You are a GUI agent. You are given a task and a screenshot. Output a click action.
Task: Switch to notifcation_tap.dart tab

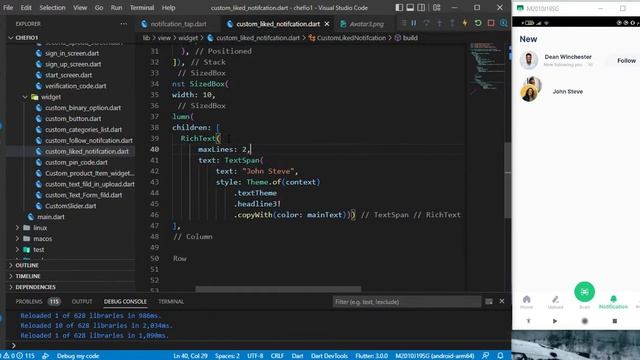click(x=178, y=24)
